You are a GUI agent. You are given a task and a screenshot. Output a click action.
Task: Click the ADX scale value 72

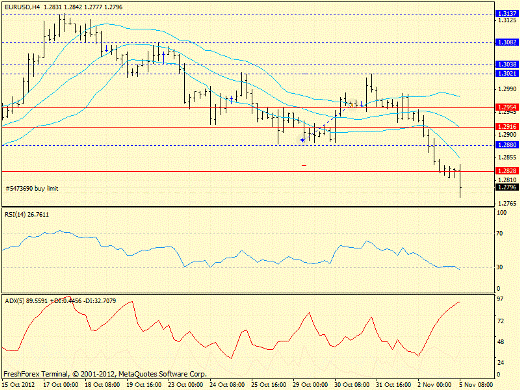(500, 321)
